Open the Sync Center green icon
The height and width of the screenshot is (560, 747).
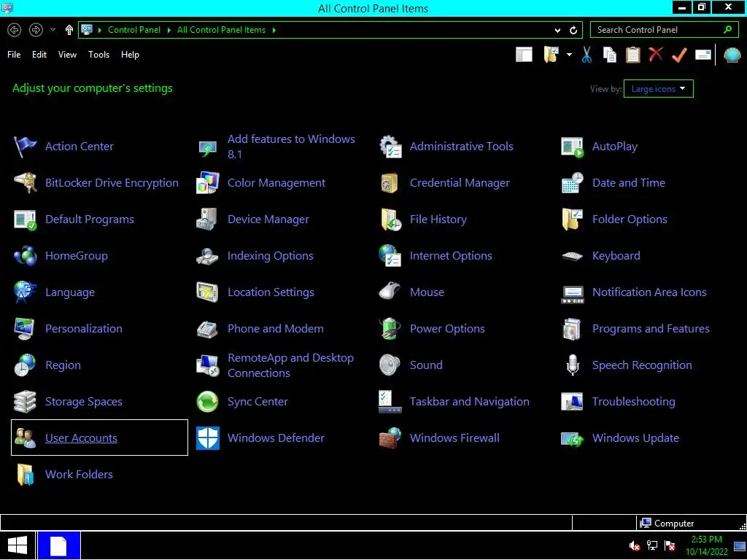click(x=208, y=402)
